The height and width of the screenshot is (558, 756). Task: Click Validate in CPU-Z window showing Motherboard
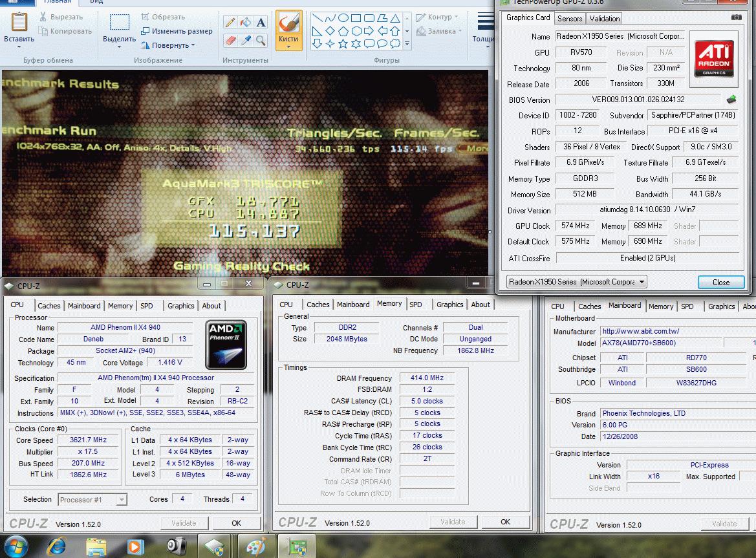pos(724,524)
